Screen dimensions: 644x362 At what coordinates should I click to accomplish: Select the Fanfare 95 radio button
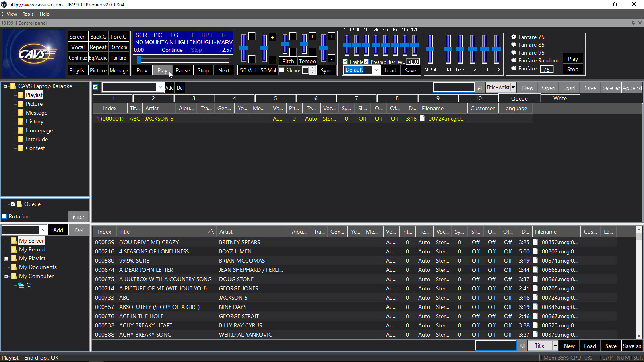[514, 53]
